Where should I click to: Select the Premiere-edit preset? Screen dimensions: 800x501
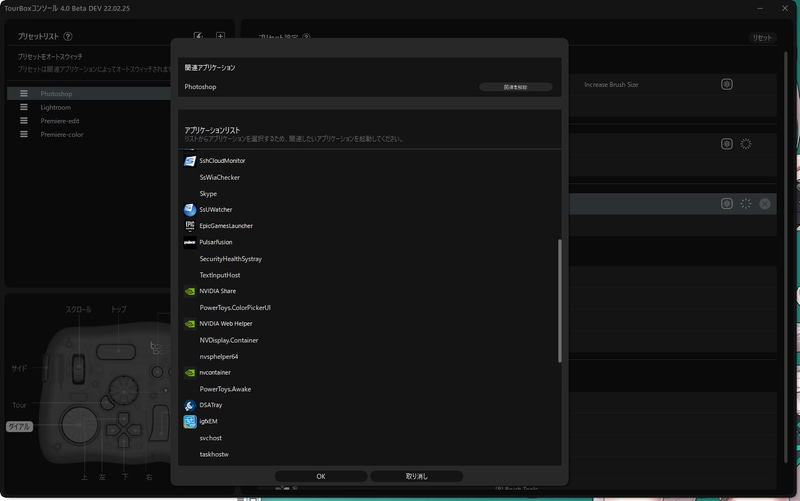click(60, 121)
